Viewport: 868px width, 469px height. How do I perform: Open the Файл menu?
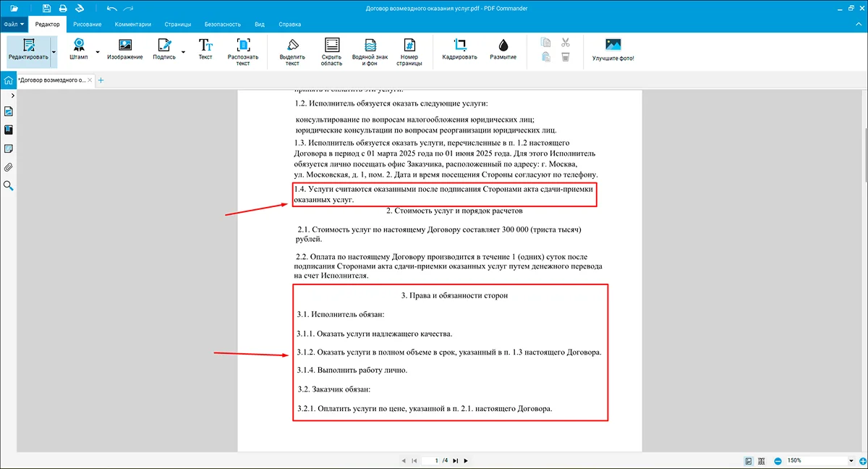pos(14,24)
